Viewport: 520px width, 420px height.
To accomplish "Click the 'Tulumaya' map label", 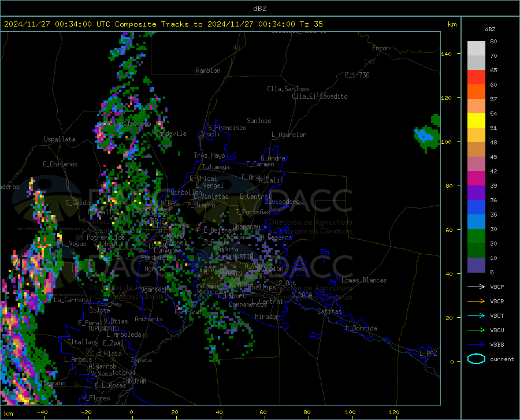I will coord(216,167).
